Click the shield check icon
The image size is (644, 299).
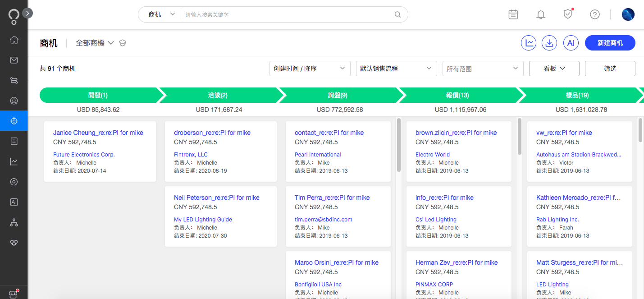[568, 14]
